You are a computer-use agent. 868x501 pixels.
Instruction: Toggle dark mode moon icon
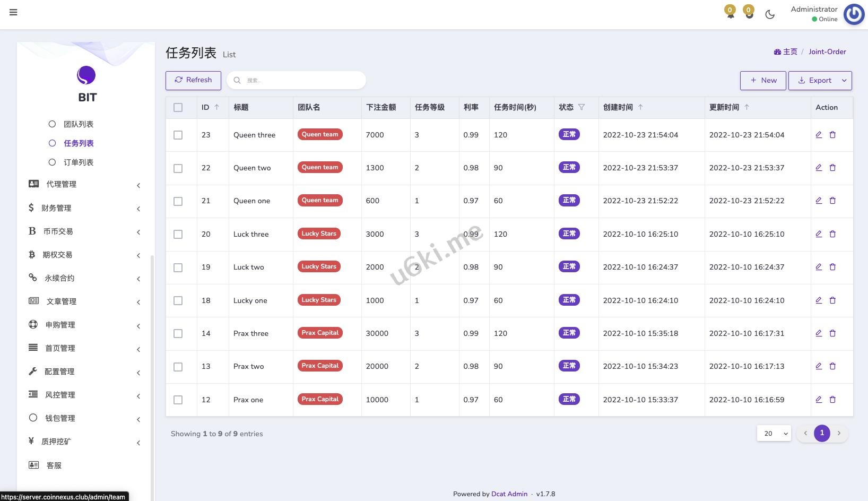click(x=770, y=14)
